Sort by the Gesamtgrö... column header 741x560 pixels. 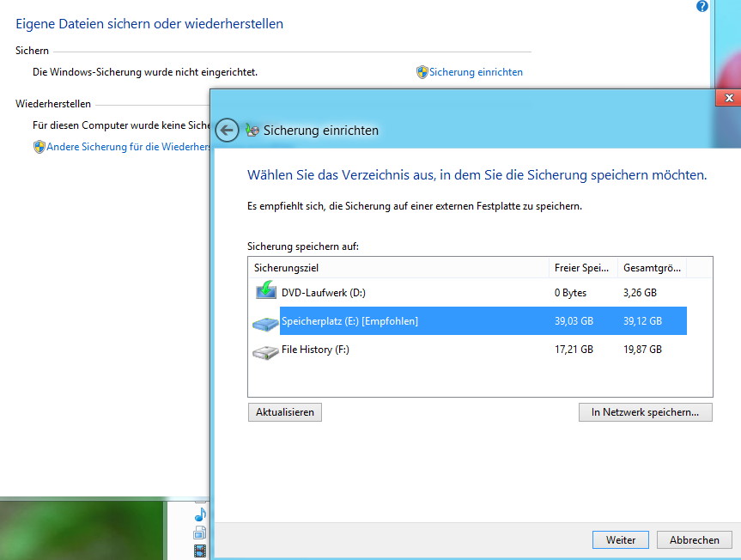[x=652, y=268]
